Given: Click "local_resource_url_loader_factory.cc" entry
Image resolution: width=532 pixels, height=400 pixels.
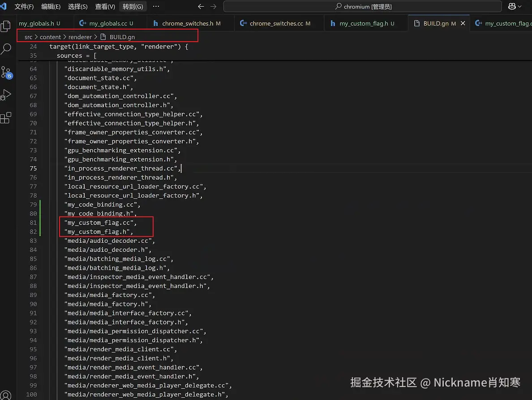Looking at the screenshot, I should click(x=134, y=187).
